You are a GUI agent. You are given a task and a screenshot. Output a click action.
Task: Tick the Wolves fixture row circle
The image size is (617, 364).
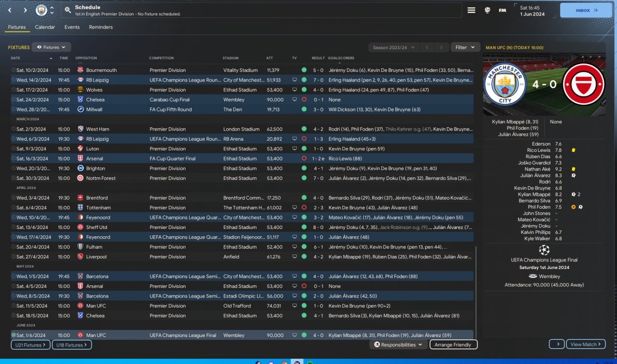[13, 90]
